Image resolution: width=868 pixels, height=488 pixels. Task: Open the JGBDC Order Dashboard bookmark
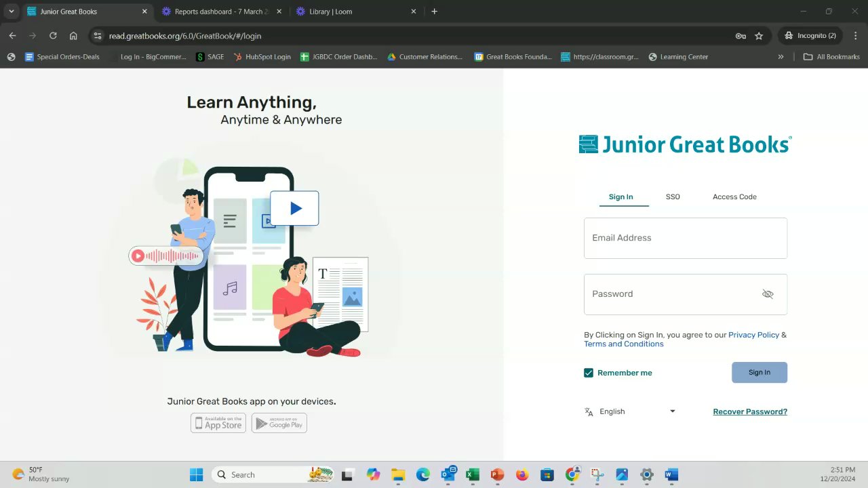(338, 57)
